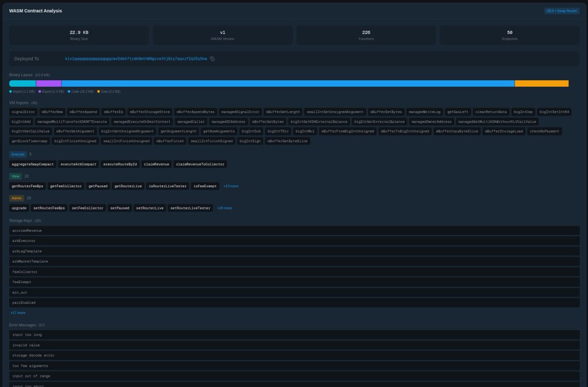Click the managedMultiTransferKDANFTExecute import chip
This screenshot has height=387, width=588.
[x=72, y=121]
